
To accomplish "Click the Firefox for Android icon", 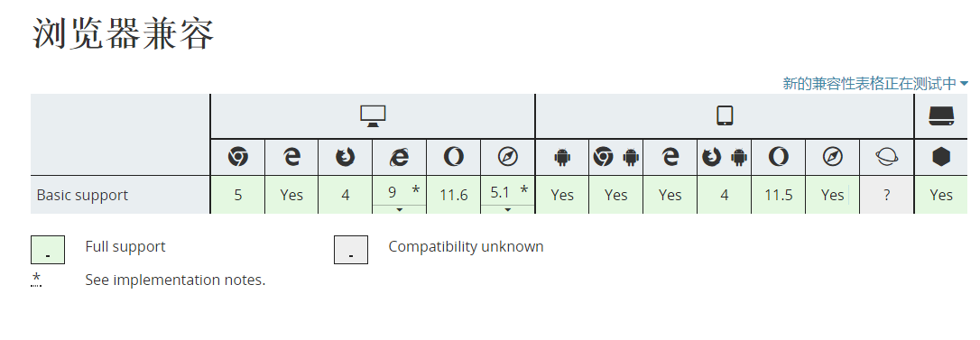I will 725,157.
